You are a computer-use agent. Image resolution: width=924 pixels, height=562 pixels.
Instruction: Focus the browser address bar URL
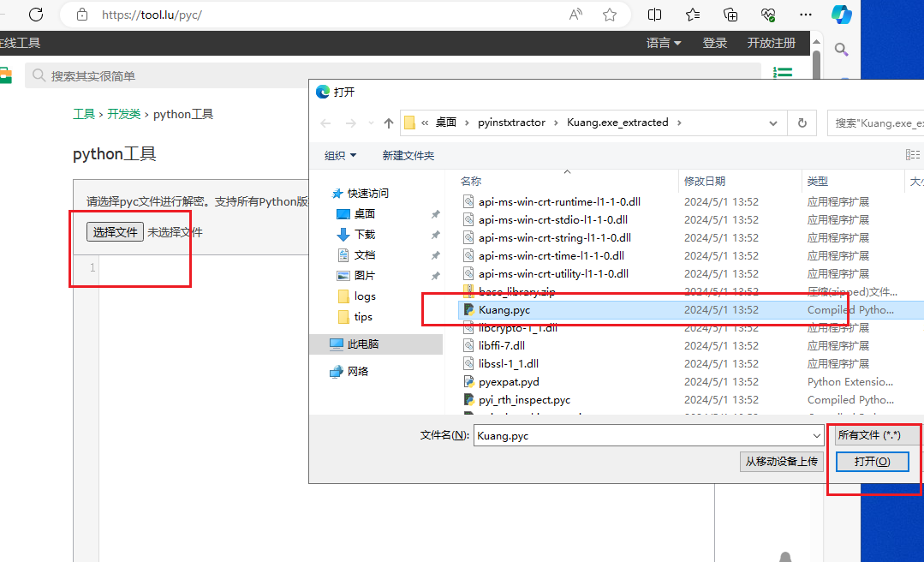(x=152, y=15)
